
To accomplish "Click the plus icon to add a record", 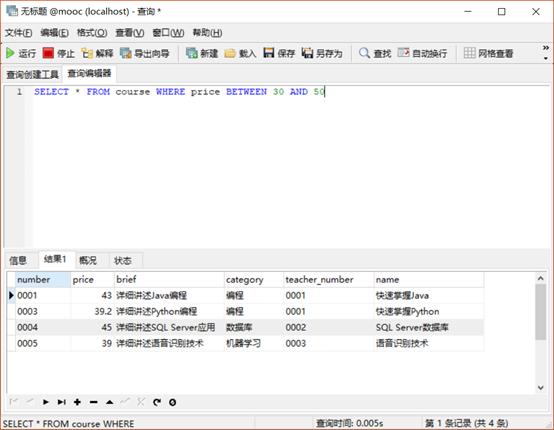I will [77, 402].
